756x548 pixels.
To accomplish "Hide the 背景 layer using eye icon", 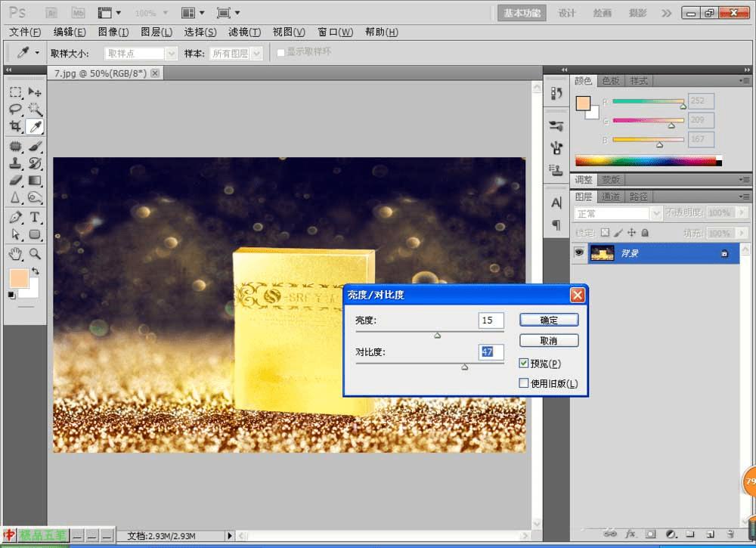I will pyautogui.click(x=579, y=253).
